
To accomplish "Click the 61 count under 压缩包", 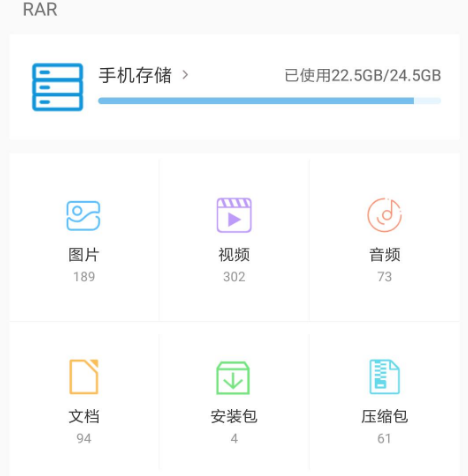I will tap(384, 438).
